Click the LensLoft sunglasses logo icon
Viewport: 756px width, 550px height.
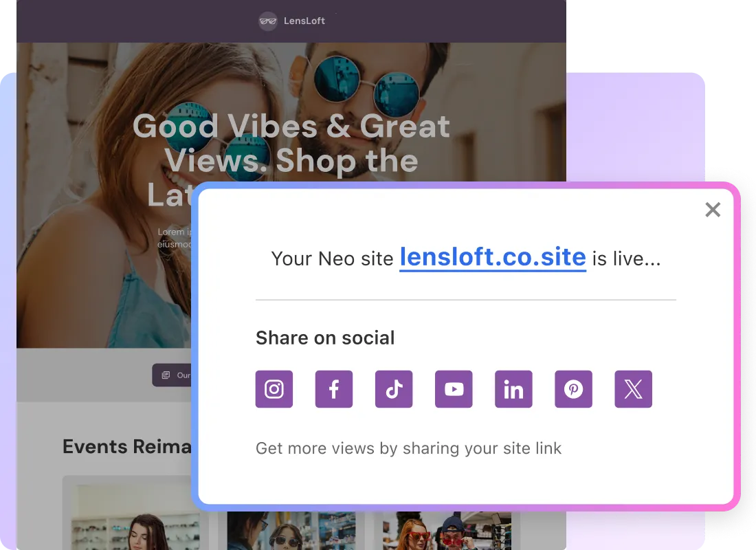point(267,21)
